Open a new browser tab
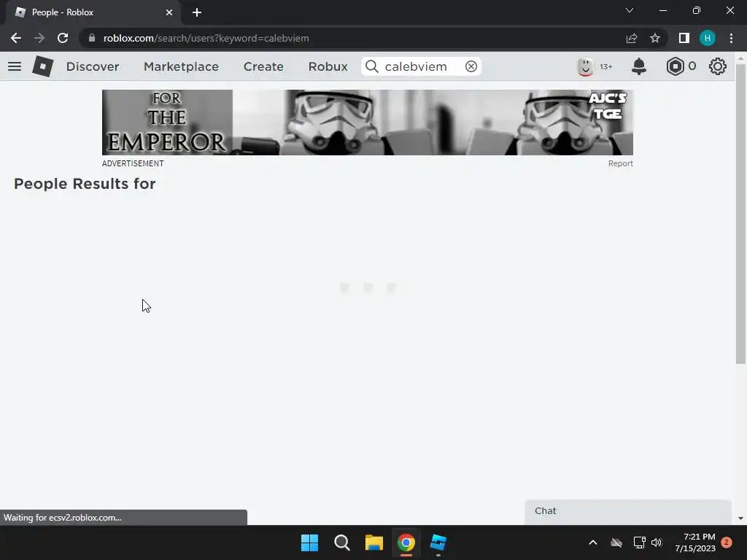Screen dimensions: 747x560 pos(197,12)
